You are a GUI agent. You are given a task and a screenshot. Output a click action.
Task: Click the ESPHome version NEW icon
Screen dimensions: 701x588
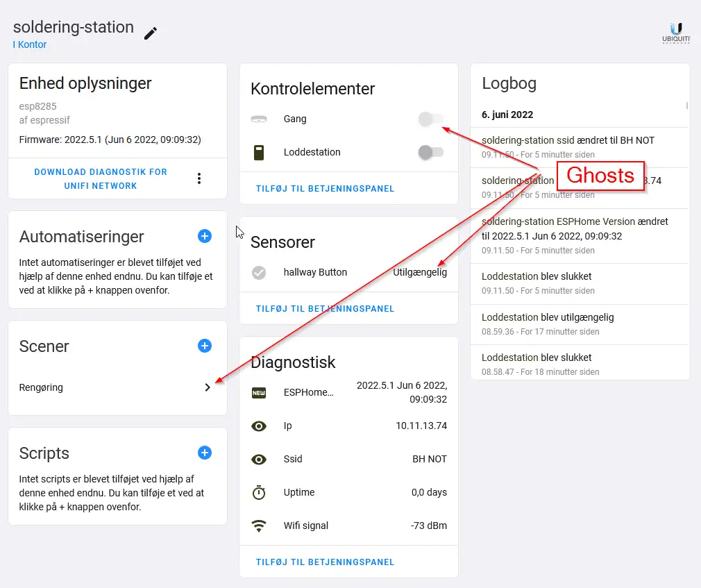(259, 393)
